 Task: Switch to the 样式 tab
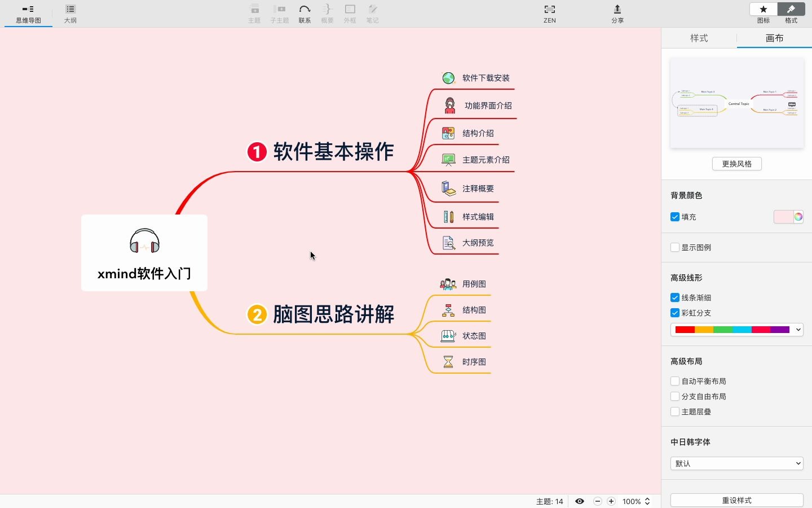tap(699, 38)
